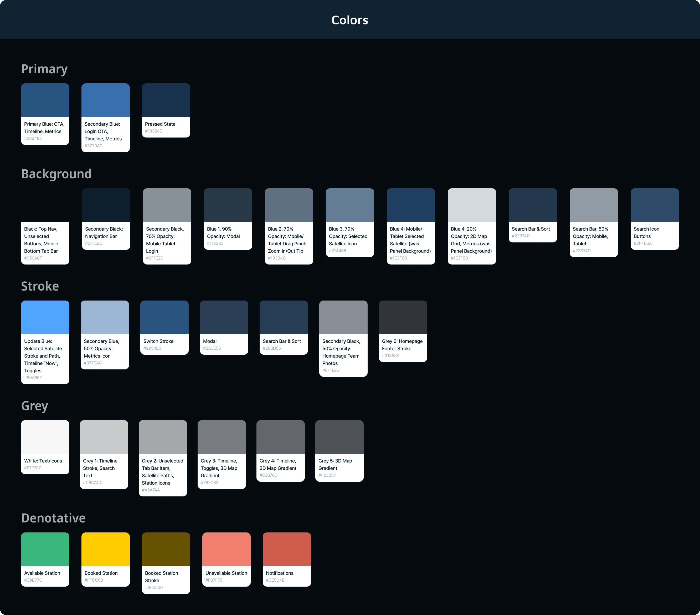Screen dimensions: 700x615
Task: Choose Grey 3 Timeline, Toggles swatch
Action: coord(222,437)
